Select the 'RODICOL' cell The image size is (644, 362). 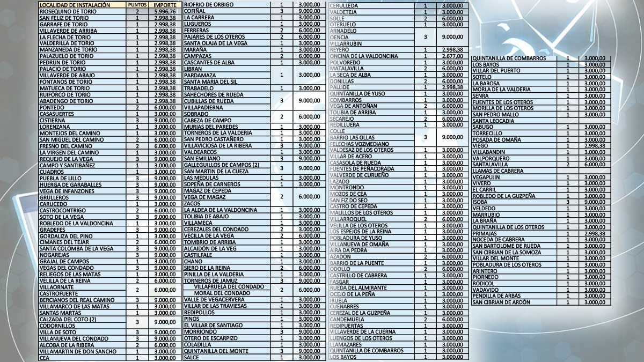[484, 283]
